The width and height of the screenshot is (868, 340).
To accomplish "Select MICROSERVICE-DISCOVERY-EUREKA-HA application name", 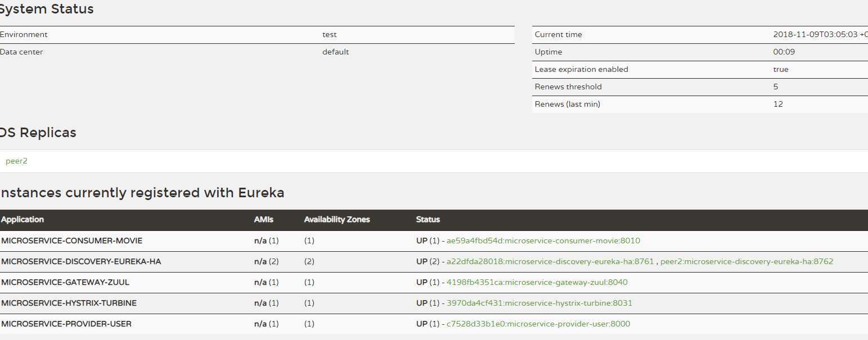I will click(81, 261).
